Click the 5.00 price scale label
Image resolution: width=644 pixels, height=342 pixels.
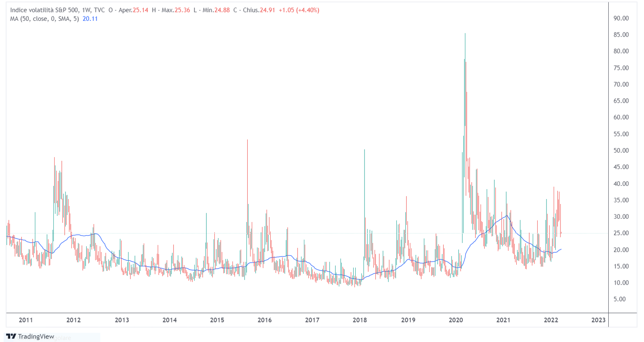(620, 299)
